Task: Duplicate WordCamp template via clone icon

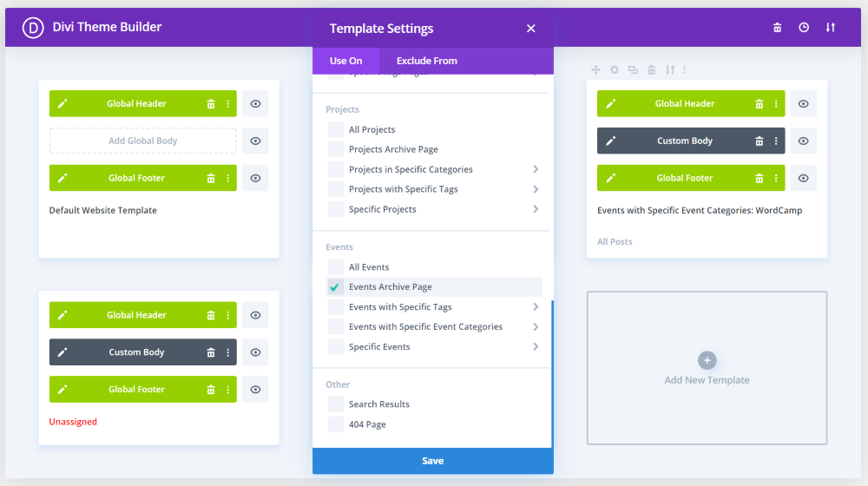Action: coord(633,69)
